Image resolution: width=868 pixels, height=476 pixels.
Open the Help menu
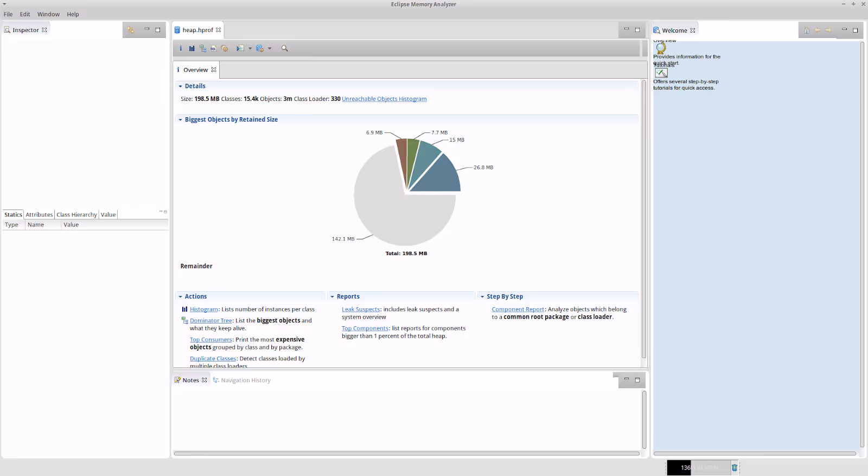click(x=73, y=14)
